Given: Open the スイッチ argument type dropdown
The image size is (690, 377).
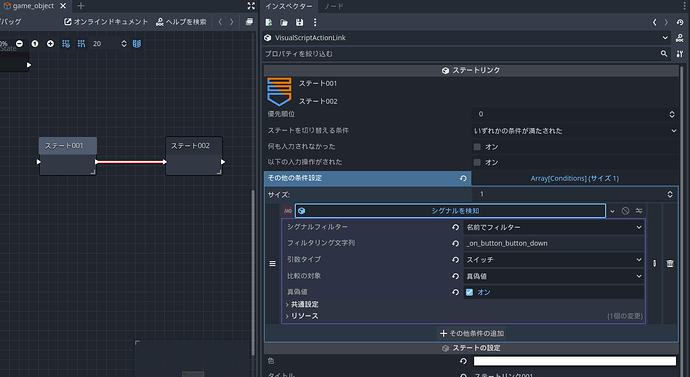Looking at the screenshot, I should pyautogui.click(x=554, y=260).
